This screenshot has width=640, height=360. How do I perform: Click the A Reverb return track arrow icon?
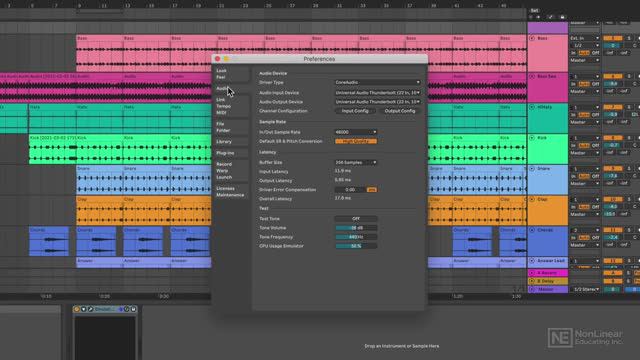coord(532,273)
